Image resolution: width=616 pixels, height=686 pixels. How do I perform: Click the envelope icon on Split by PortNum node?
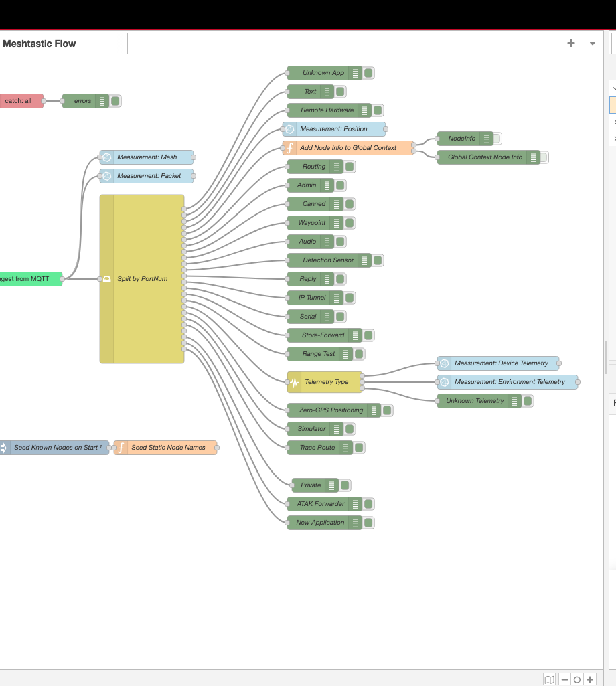107,278
